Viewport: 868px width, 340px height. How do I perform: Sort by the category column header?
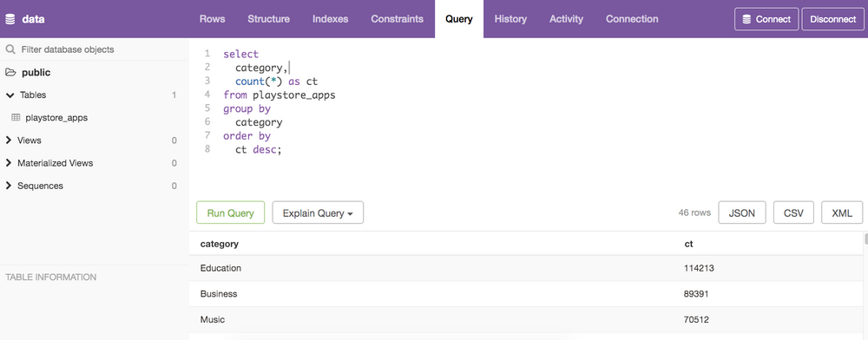click(x=220, y=244)
